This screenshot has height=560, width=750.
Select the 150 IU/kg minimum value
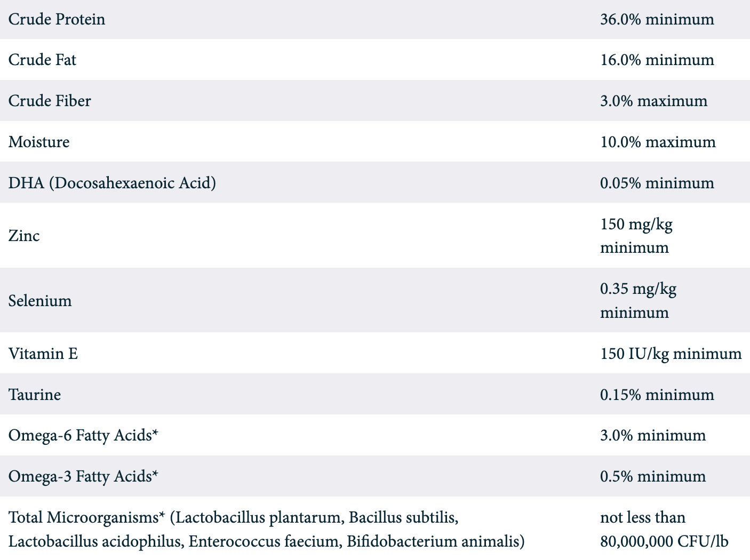click(671, 354)
